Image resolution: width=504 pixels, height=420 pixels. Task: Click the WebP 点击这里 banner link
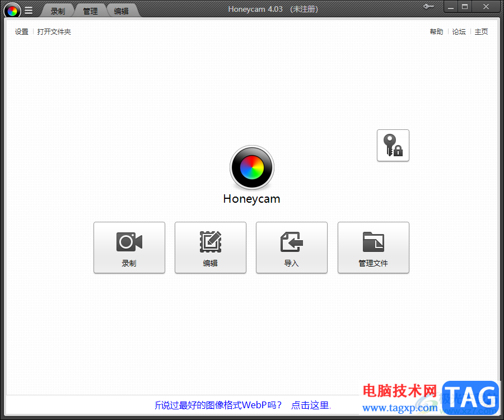(x=310, y=405)
